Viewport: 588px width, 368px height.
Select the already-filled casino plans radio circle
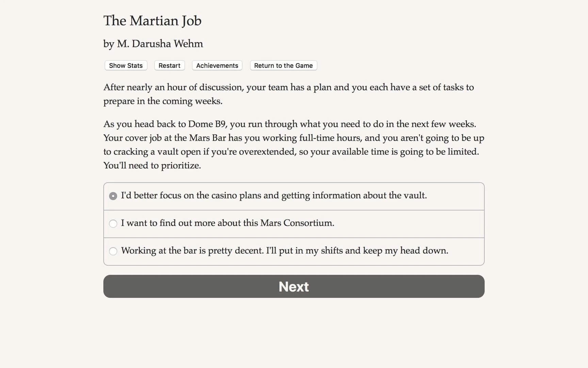tap(113, 196)
